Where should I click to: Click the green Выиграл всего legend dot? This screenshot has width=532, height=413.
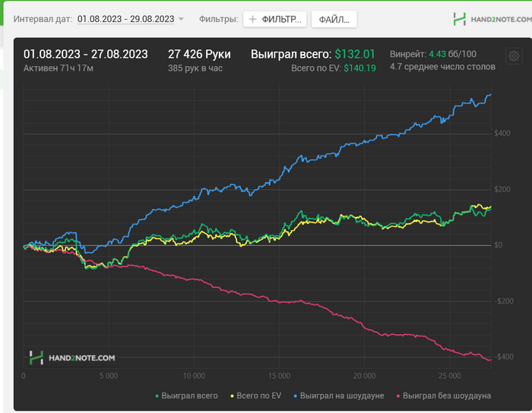point(157,396)
